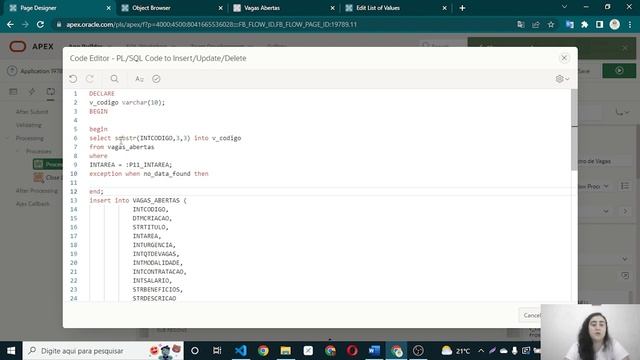Share this page icon
Screen dimensions: 640x360
(536, 24)
